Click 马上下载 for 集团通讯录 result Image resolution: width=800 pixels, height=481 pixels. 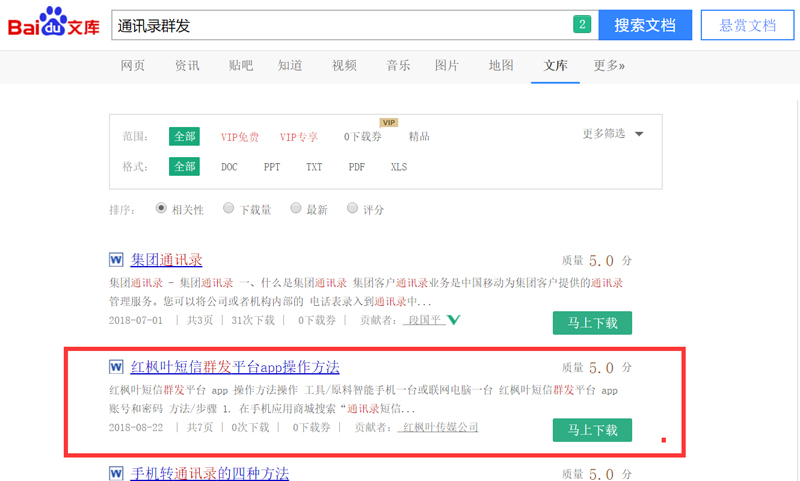click(592, 323)
